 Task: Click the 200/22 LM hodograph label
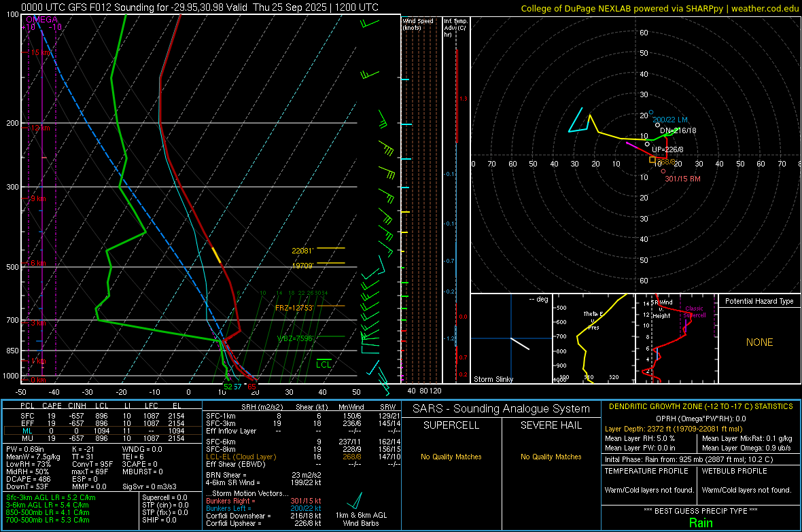[670, 120]
